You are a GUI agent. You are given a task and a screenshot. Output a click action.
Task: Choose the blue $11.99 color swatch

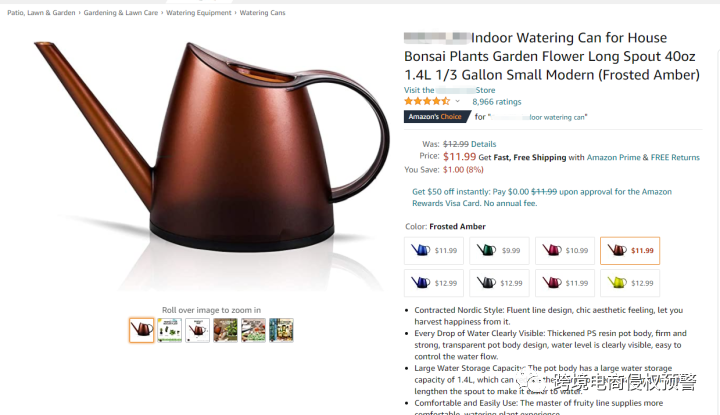(434, 251)
